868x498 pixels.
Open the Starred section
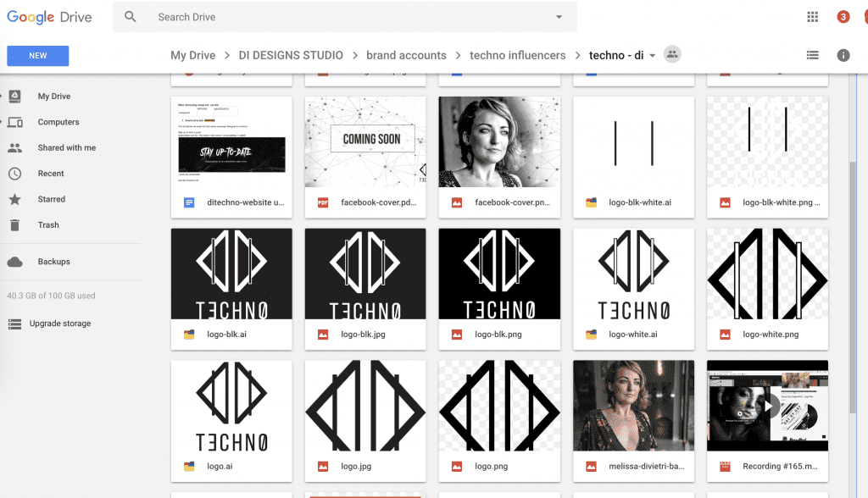pos(51,199)
